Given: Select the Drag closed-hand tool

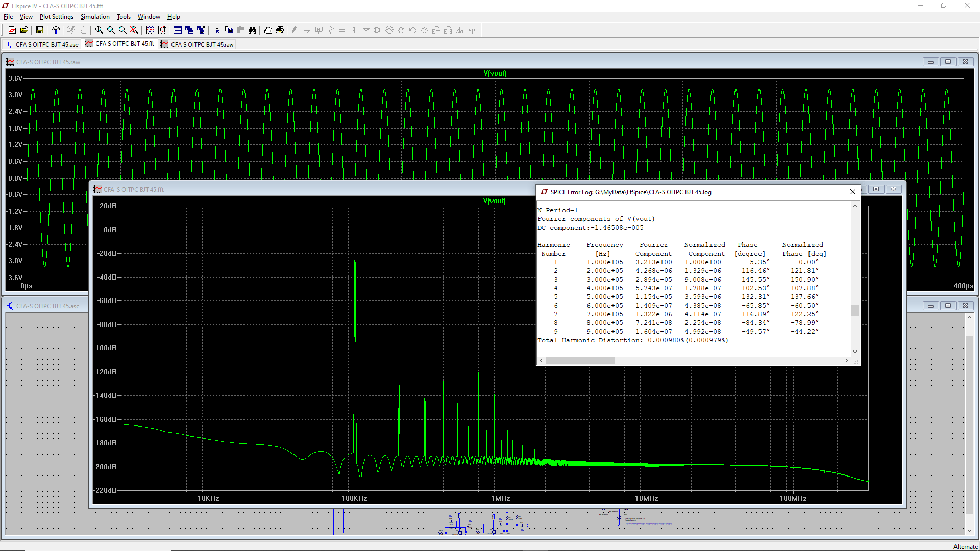Looking at the screenshot, I should (x=401, y=30).
